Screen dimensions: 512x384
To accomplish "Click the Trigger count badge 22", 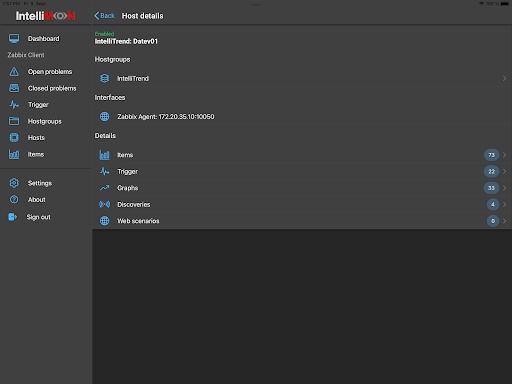I will coord(491,171).
